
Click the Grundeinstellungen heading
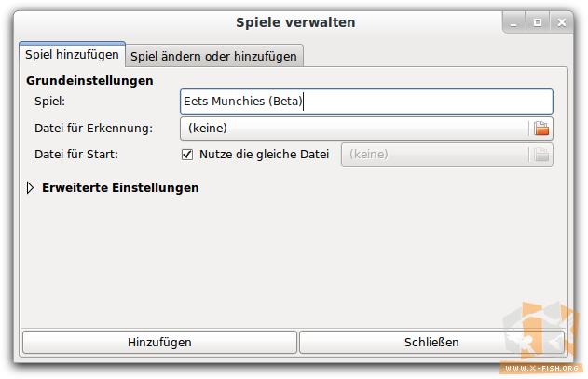coord(89,81)
